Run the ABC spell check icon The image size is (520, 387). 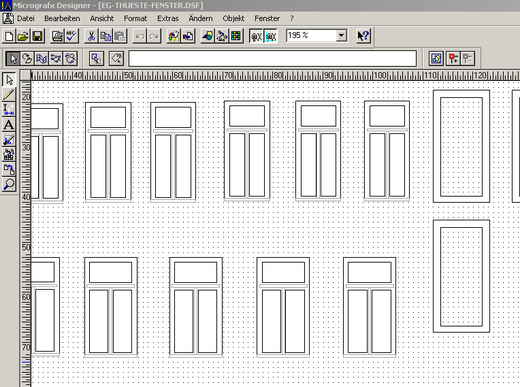[71, 36]
